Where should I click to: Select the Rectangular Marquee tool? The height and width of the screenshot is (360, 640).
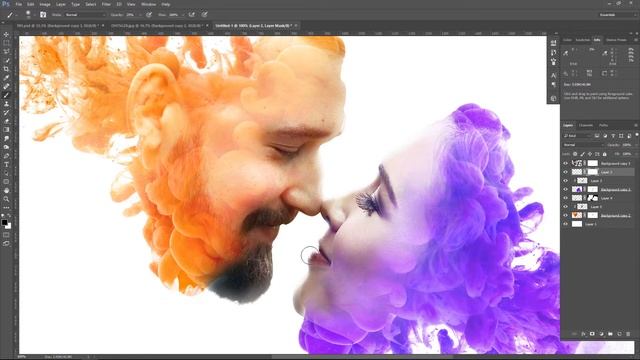(x=6, y=43)
